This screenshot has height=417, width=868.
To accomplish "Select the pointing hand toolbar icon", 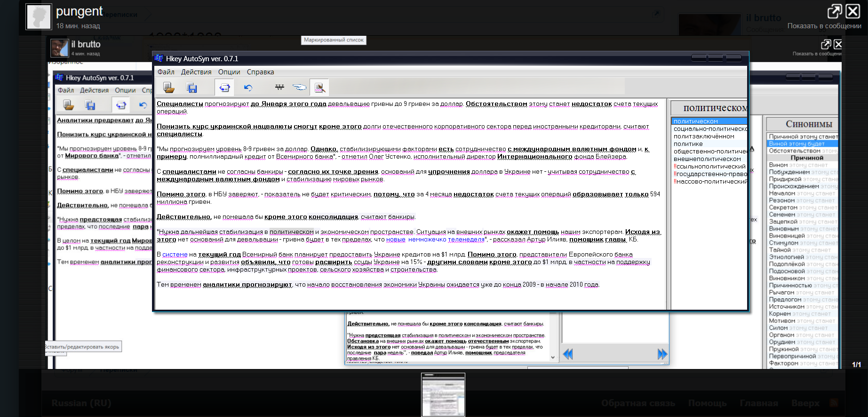I will tap(299, 87).
